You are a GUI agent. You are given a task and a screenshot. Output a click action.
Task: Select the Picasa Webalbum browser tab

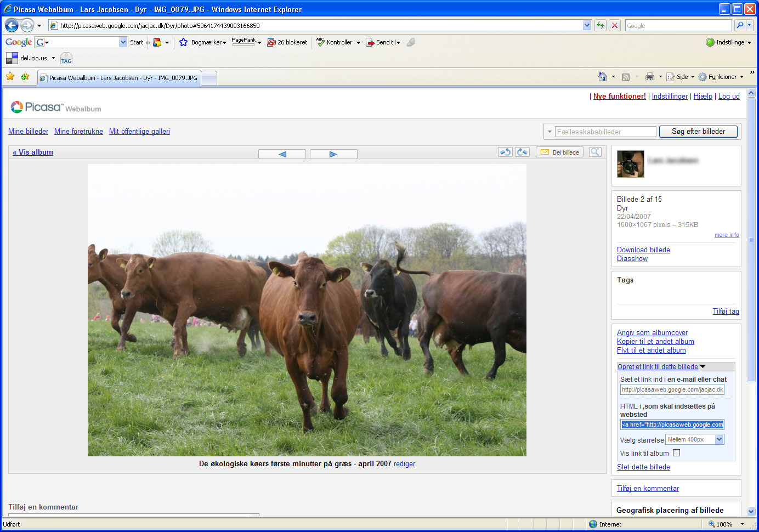[120, 78]
